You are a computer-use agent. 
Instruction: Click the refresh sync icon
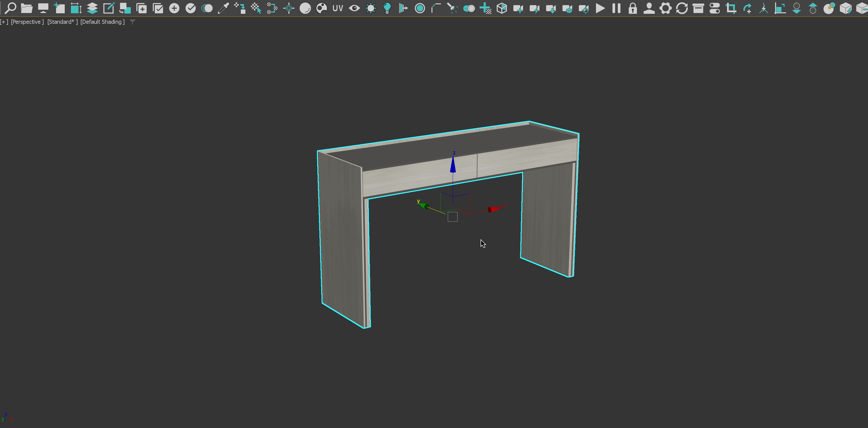coord(682,8)
